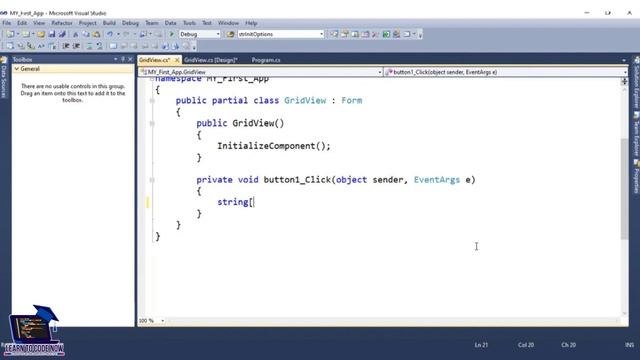Save the current file with the Save icon
Image resolution: width=640 pixels, height=360 pixels.
pos(52,34)
